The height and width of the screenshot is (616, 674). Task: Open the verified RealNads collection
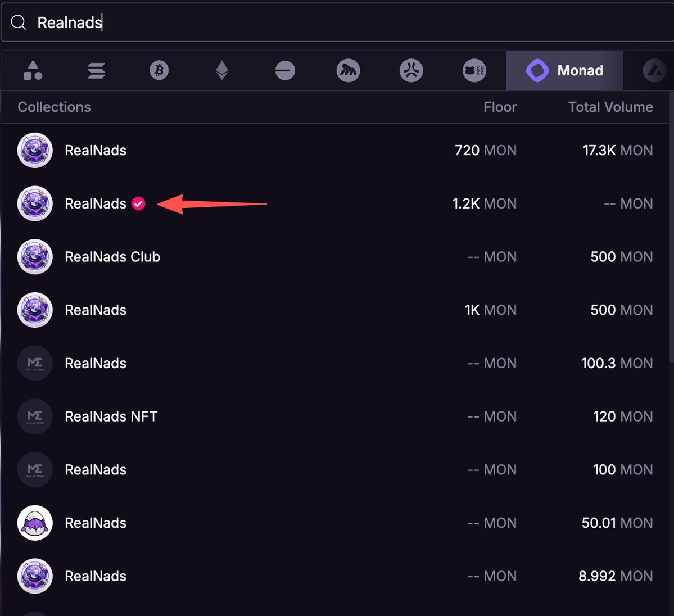(96, 203)
